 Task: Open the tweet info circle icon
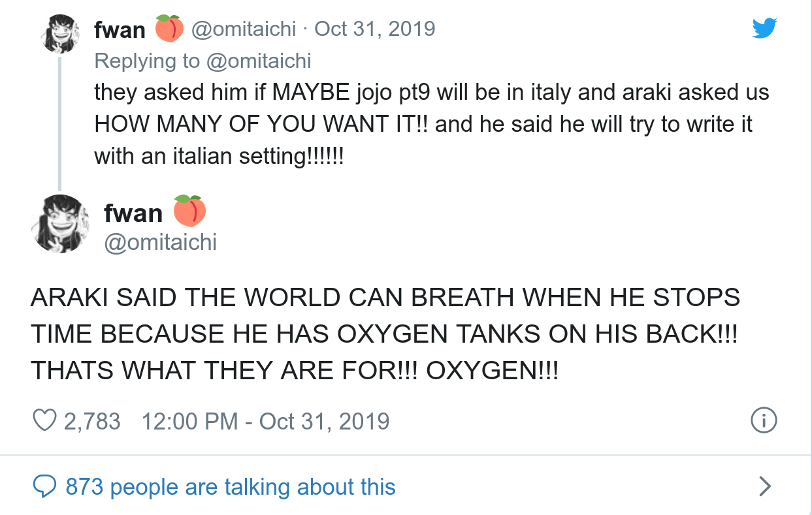click(764, 421)
